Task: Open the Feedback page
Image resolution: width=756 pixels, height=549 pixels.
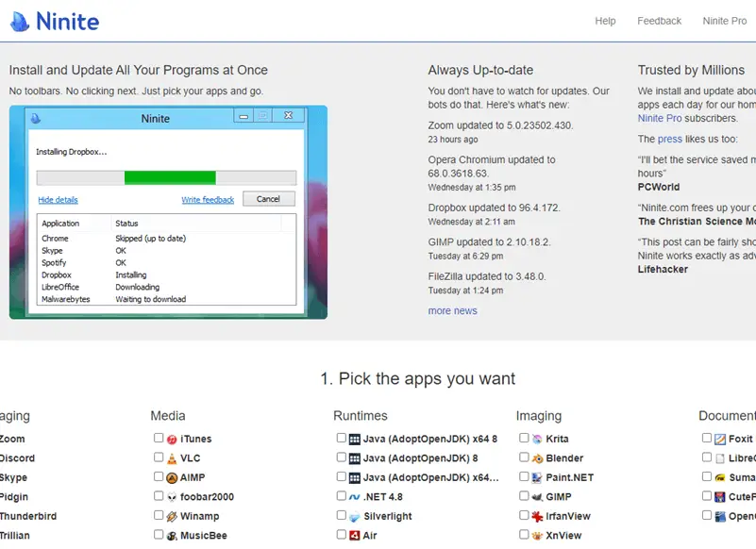Action: 659,21
